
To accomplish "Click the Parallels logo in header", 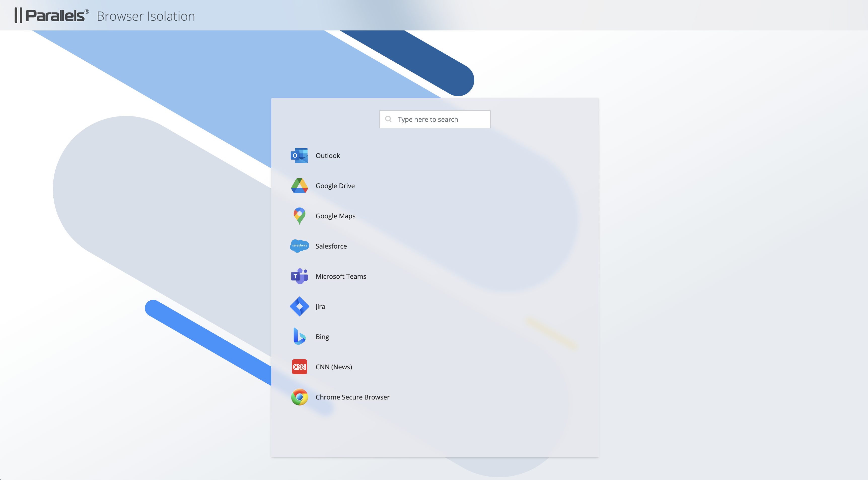I will coord(52,16).
